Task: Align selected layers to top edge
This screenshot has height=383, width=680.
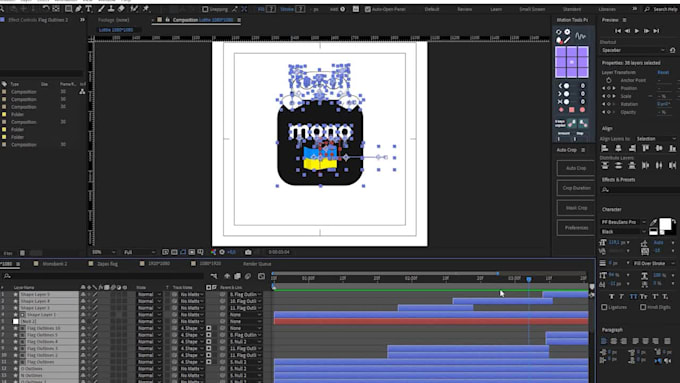Action: (x=645, y=148)
